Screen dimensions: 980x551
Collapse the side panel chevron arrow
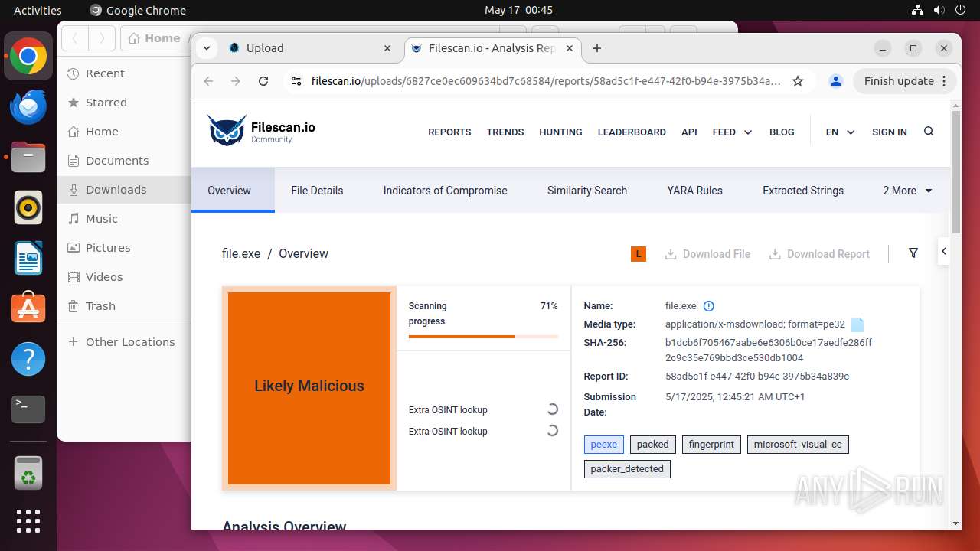click(x=944, y=251)
